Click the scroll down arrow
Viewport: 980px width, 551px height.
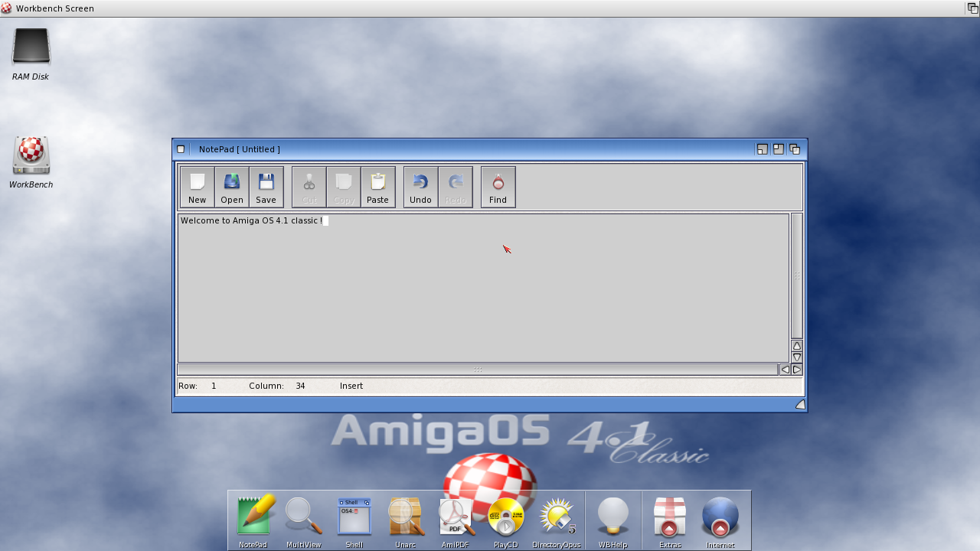797,357
